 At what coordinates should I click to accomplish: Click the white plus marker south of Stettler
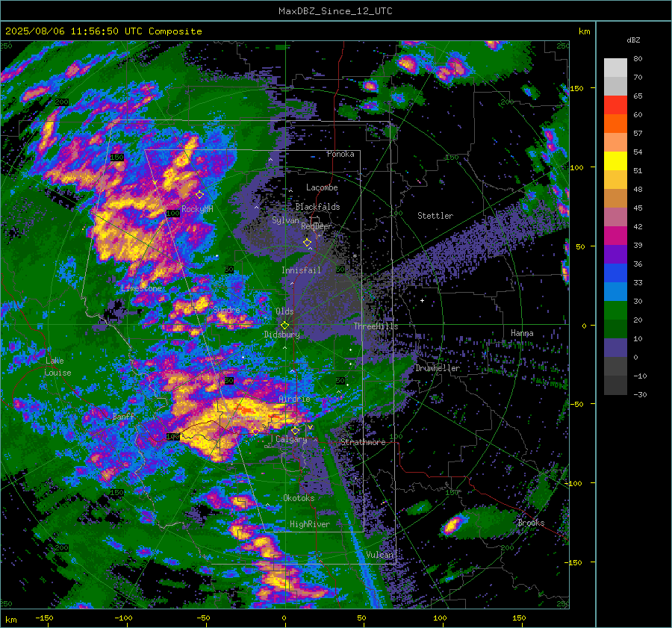(x=422, y=300)
